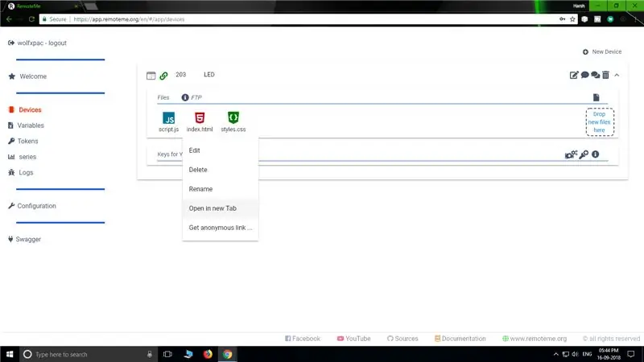
Task: Click the key icon in Keys row
Action: tap(584, 154)
